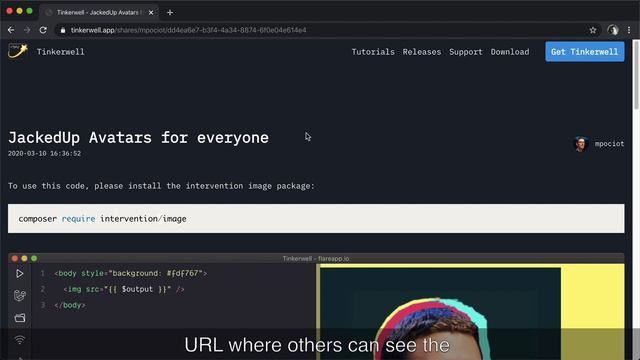Open the Chrome profile avatar menu

tap(613, 30)
